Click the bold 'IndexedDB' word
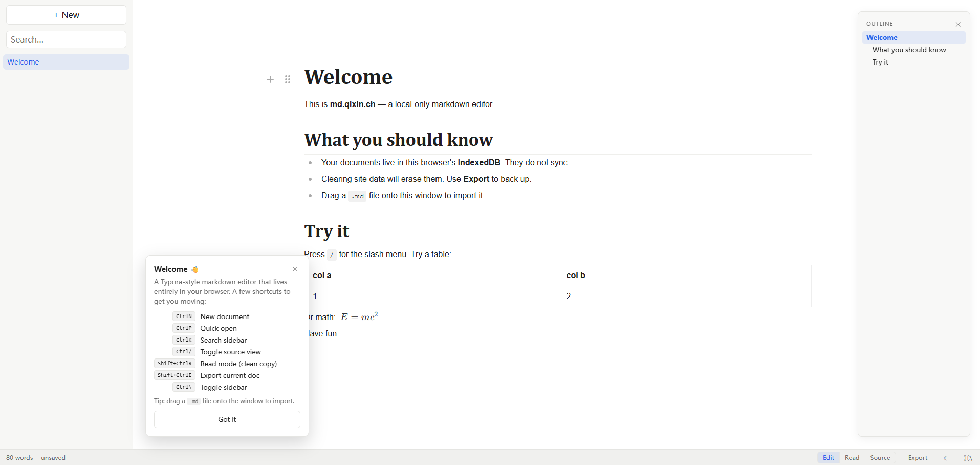Screen dimensions: 980x465 [x=479, y=162]
